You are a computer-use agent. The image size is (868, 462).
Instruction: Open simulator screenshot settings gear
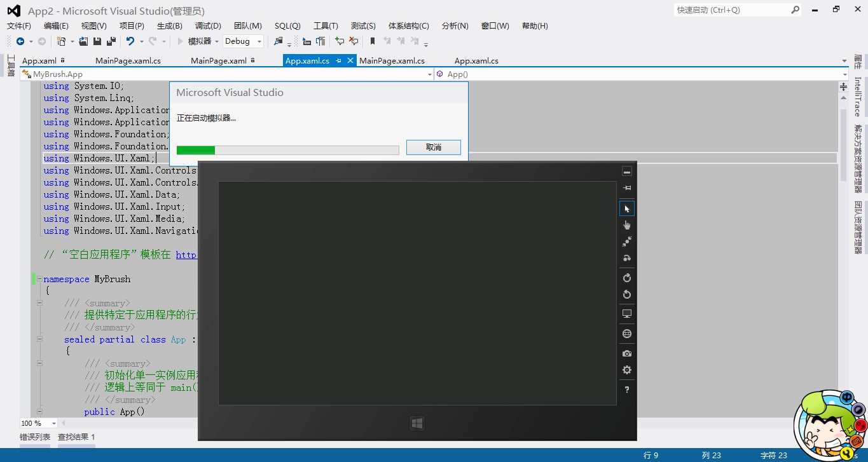pos(627,370)
